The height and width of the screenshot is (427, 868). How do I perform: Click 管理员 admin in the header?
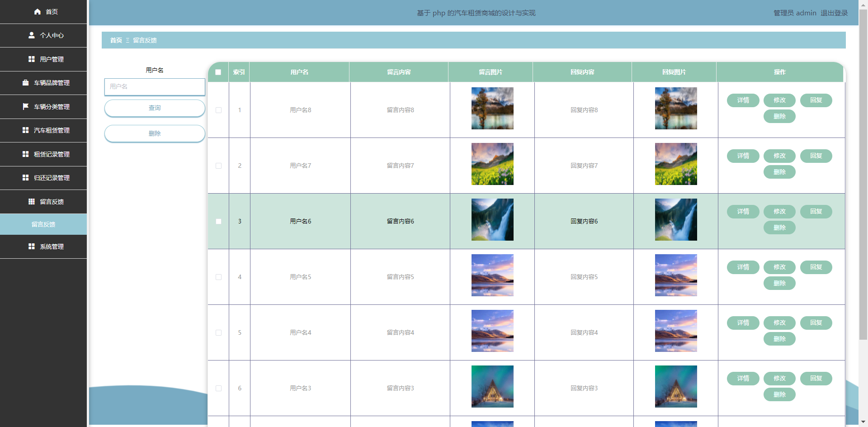click(795, 13)
